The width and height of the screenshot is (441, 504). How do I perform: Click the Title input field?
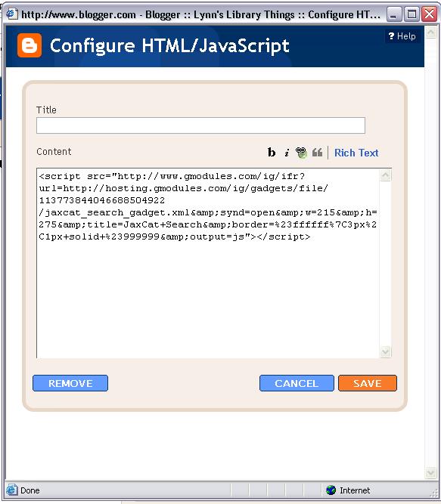pyautogui.click(x=200, y=125)
